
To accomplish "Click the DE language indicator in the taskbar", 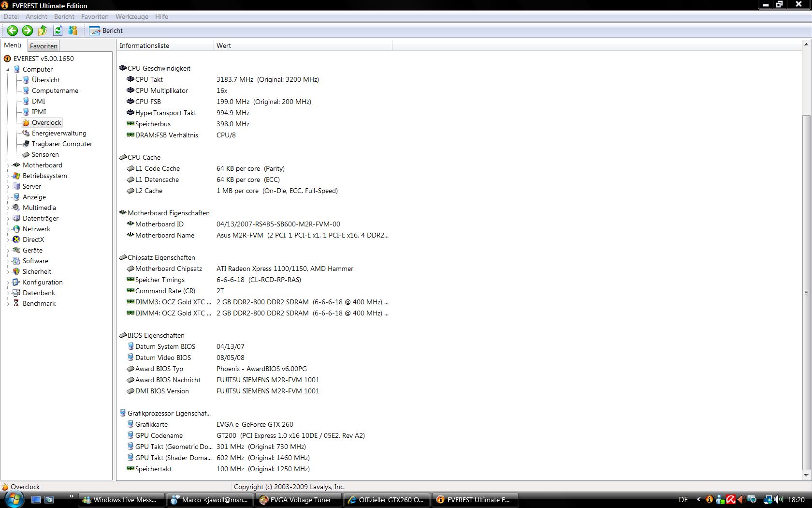I will [x=683, y=500].
